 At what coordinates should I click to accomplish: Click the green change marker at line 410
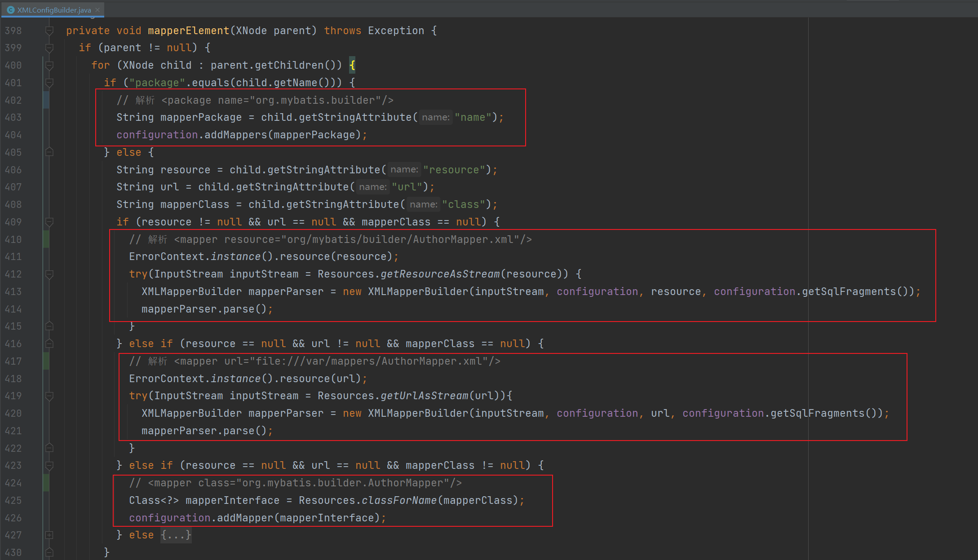tap(46, 239)
